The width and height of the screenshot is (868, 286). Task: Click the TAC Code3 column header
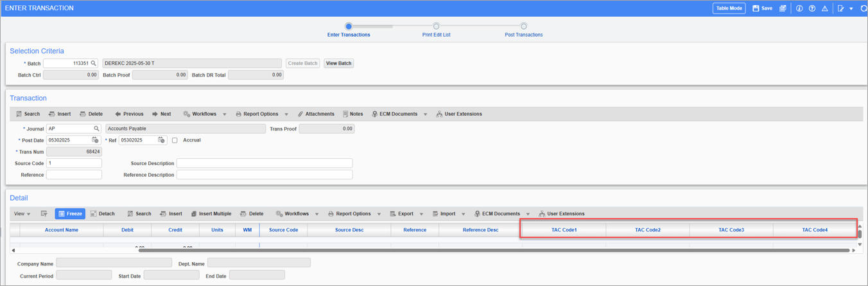point(731,230)
